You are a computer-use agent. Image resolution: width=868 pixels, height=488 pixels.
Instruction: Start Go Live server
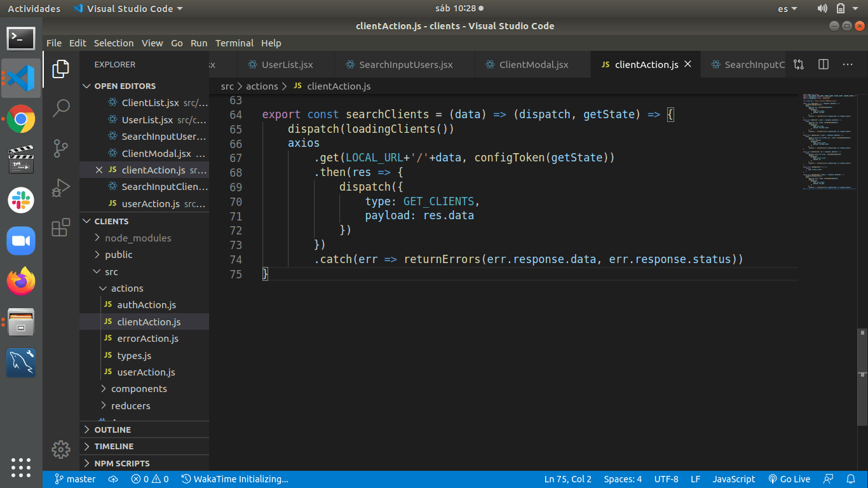pos(789,479)
